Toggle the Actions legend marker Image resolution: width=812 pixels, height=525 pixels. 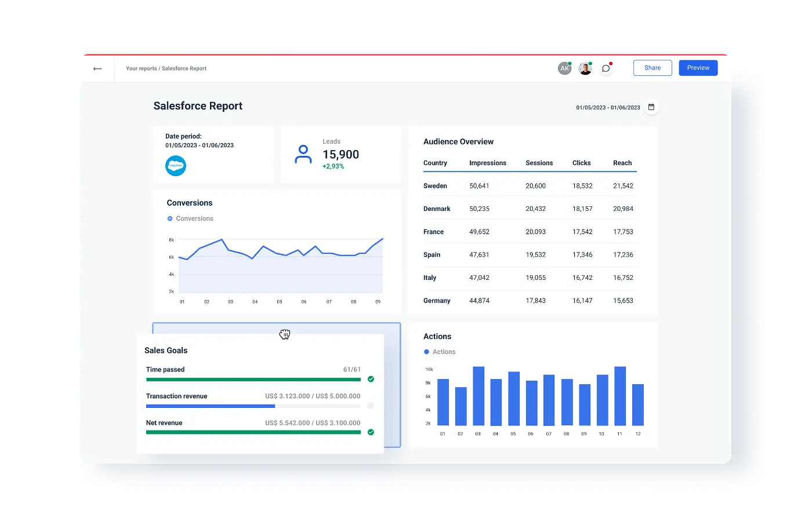click(427, 352)
